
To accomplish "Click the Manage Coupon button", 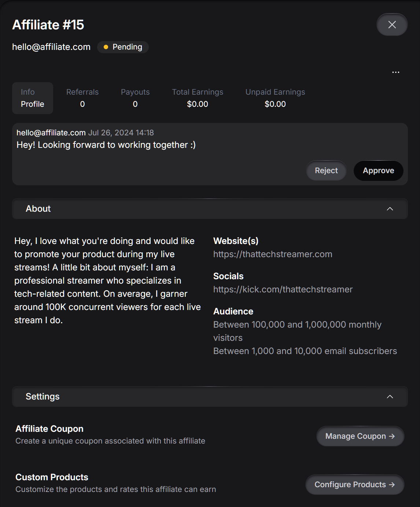I will click(360, 436).
